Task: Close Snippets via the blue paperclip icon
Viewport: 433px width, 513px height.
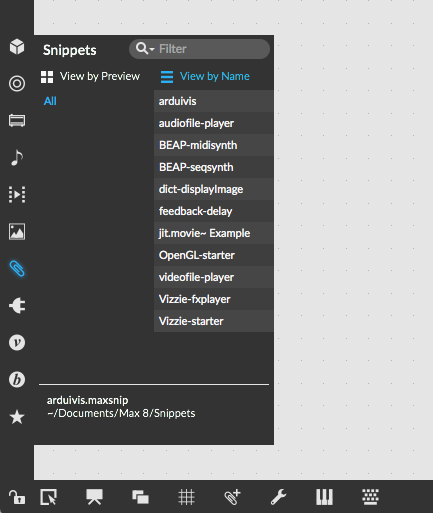Action: click(17, 269)
